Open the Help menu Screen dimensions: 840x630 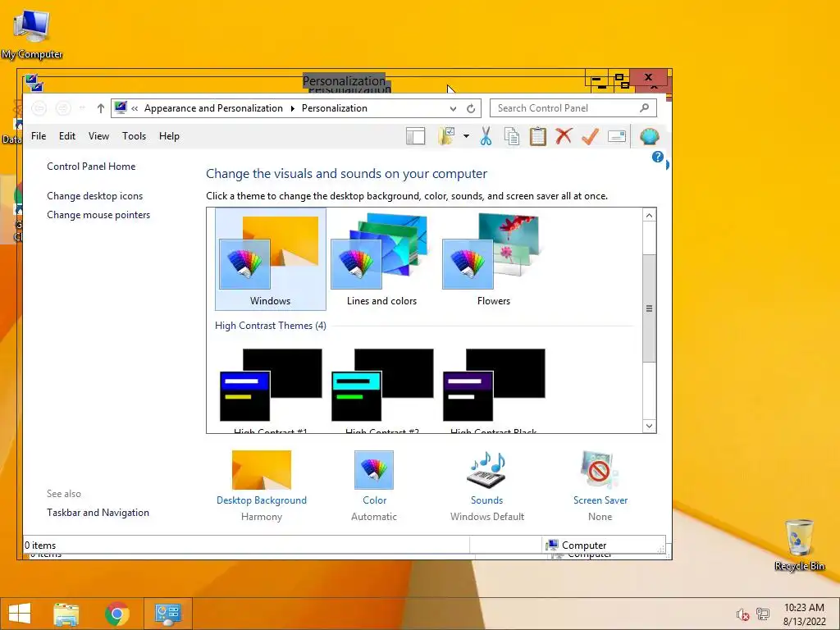[169, 136]
